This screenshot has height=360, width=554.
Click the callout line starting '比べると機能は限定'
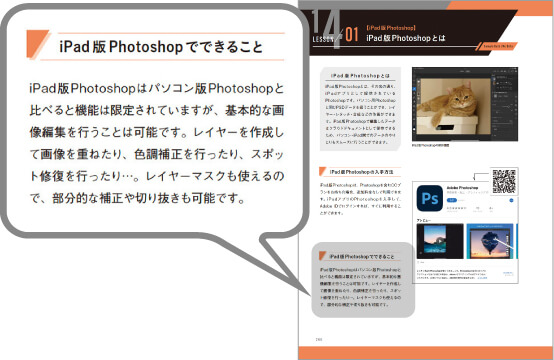pyautogui.click(x=157, y=111)
